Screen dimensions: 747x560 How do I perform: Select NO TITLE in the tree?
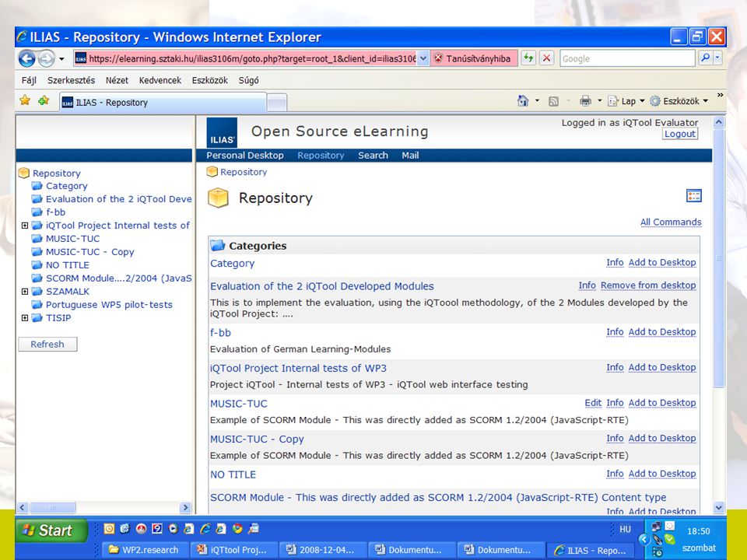tap(67, 265)
